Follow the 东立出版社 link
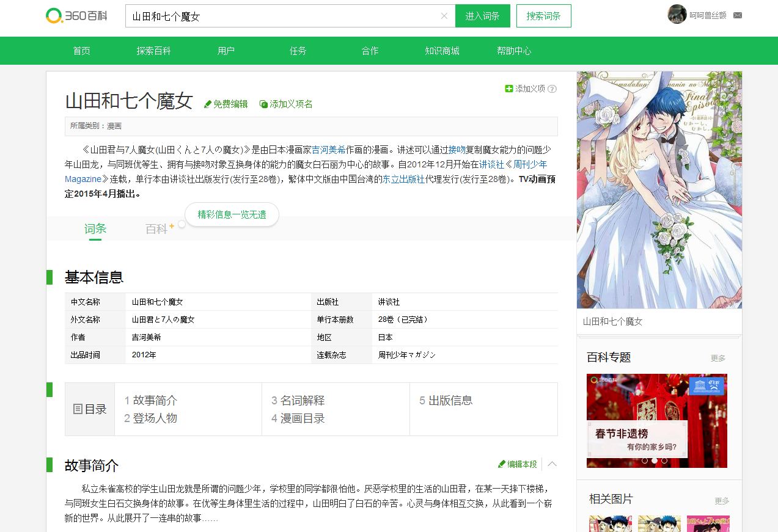Viewport: 778px width, 532px height. 403,179
